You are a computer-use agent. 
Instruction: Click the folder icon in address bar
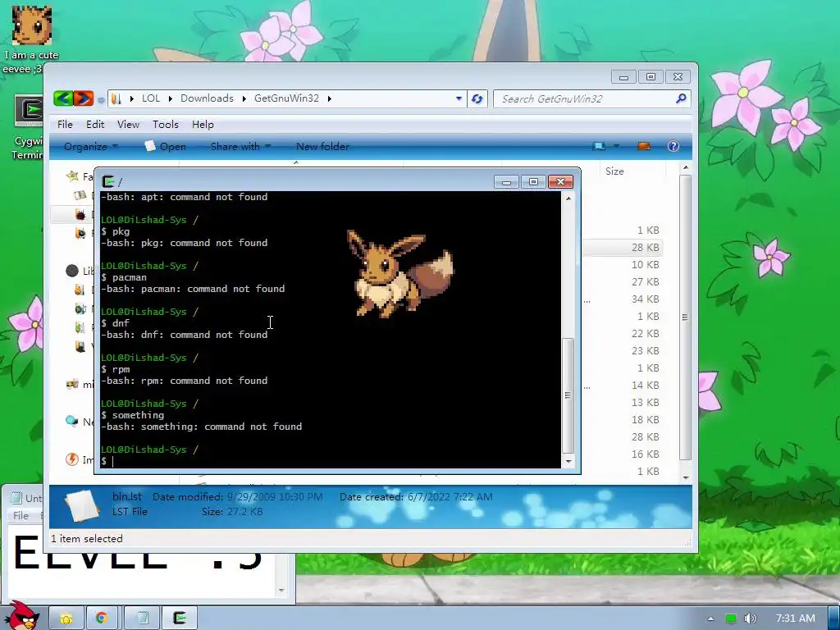(x=116, y=98)
